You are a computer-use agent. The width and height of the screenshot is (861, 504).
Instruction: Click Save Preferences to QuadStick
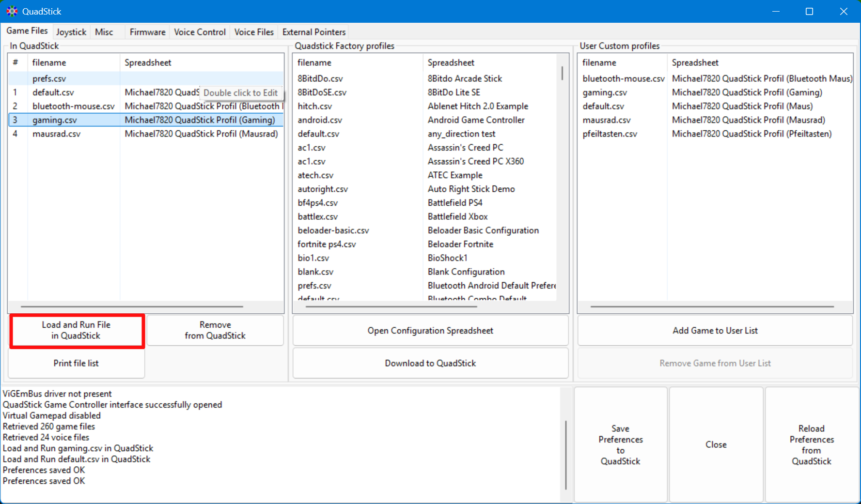[620, 444]
